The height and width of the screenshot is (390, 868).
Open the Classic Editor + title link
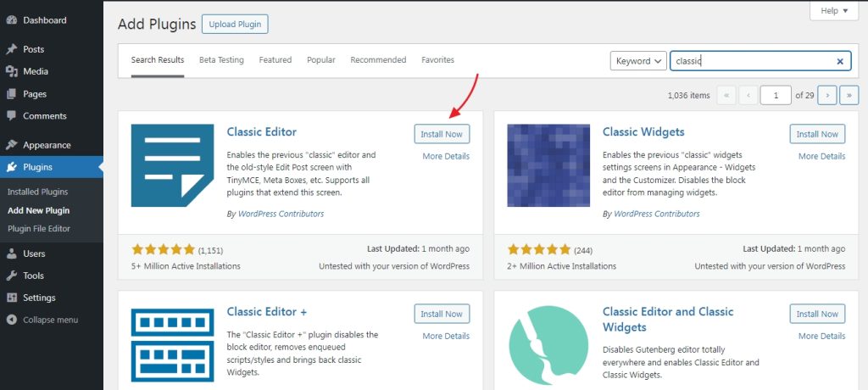(x=267, y=311)
